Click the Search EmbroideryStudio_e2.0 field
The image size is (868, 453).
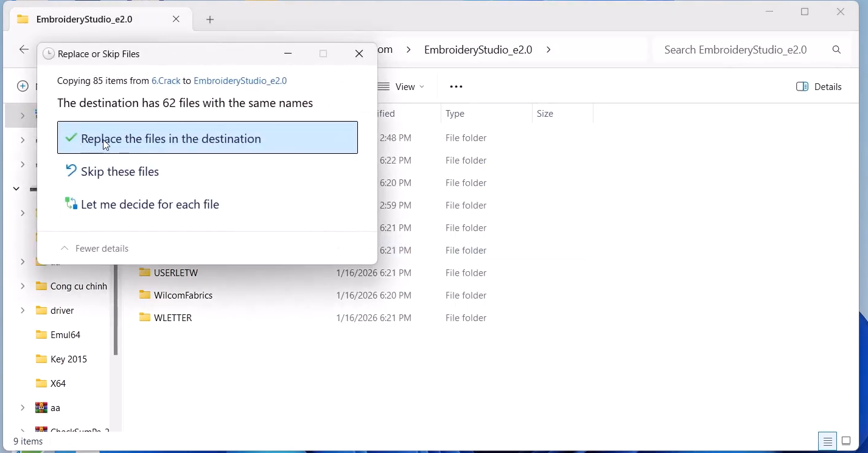[x=735, y=50]
